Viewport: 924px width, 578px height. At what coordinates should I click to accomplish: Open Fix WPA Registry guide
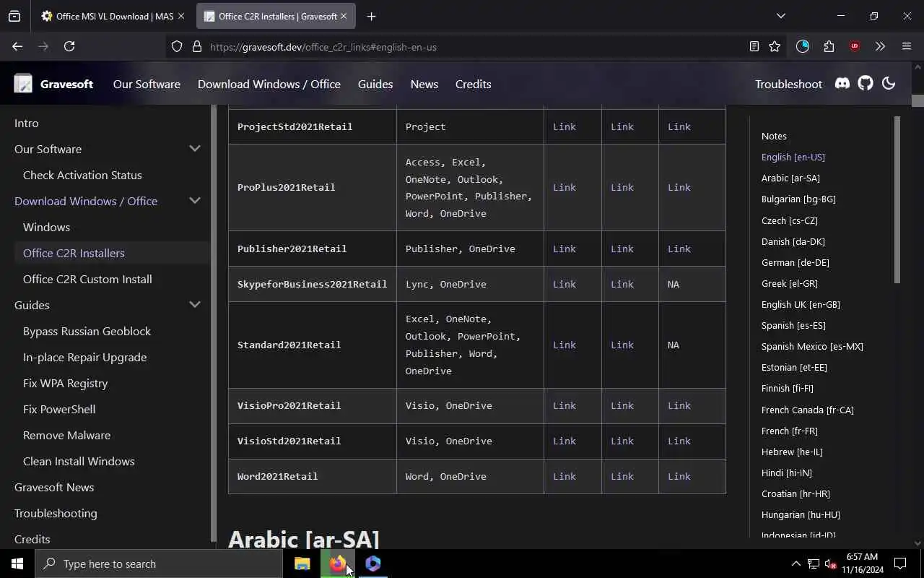[x=65, y=383]
